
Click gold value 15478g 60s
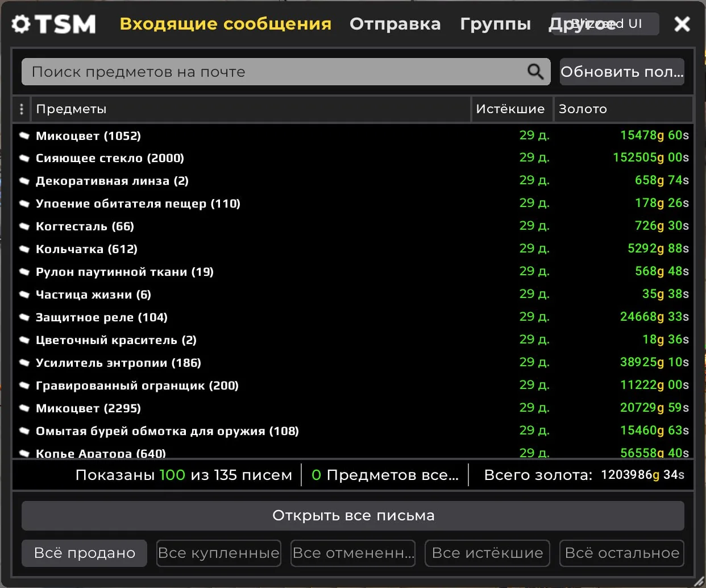point(654,135)
